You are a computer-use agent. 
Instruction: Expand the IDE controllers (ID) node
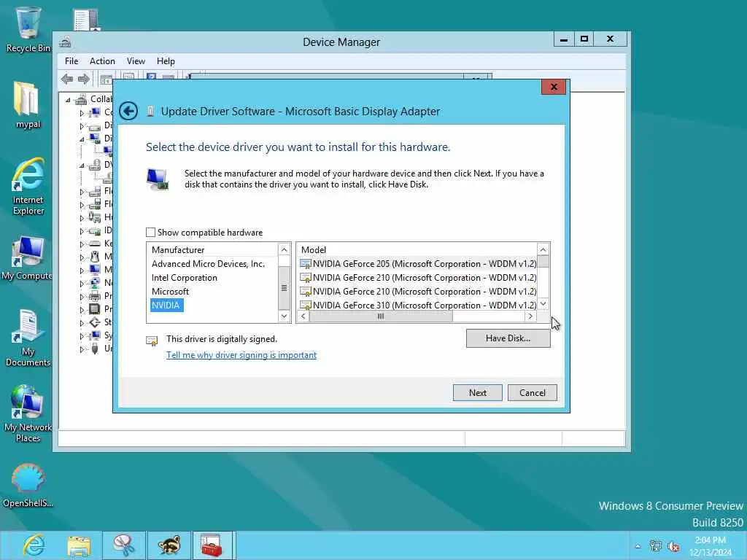(82, 231)
